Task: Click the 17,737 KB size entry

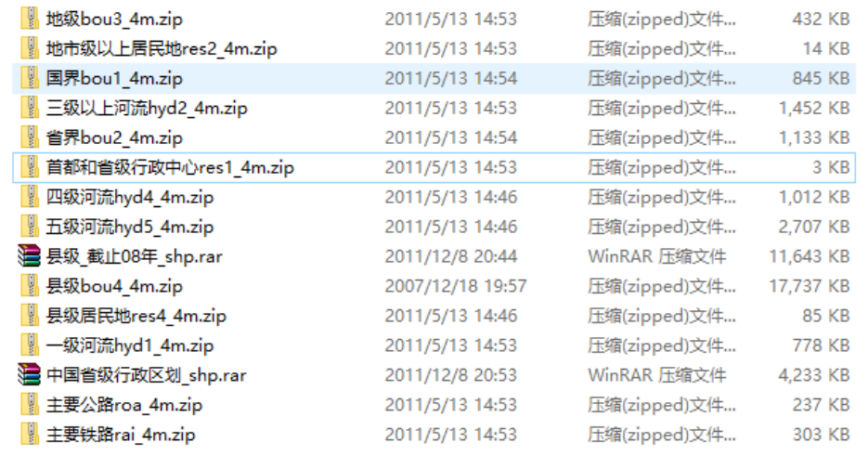Action: tap(810, 286)
